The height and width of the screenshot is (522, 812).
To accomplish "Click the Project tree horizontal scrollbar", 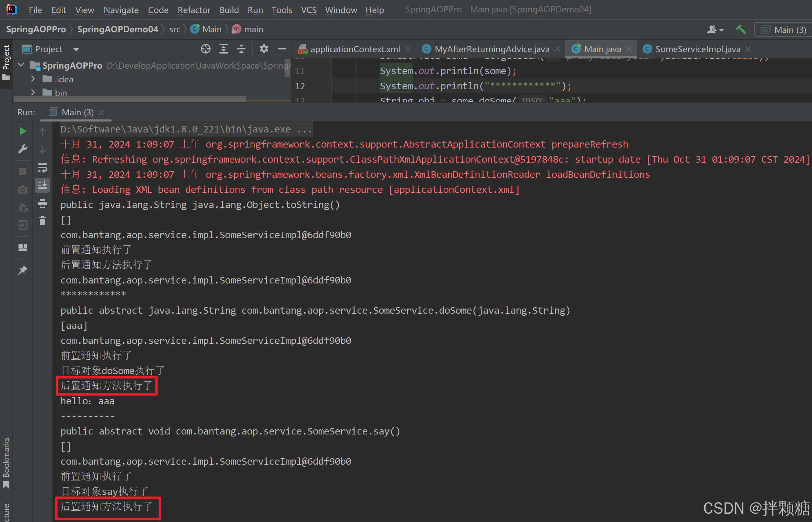I will point(130,99).
